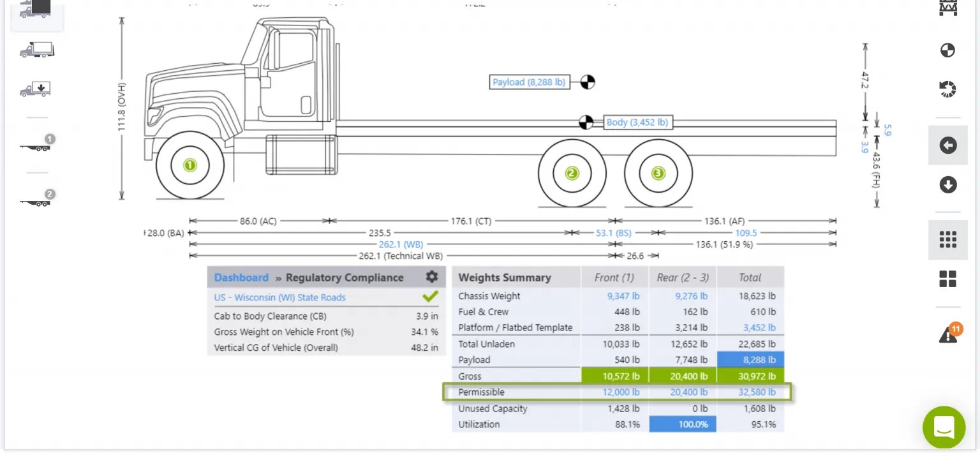Open the warnings icon showing 11 alerts
980x453 pixels.
coord(949,333)
